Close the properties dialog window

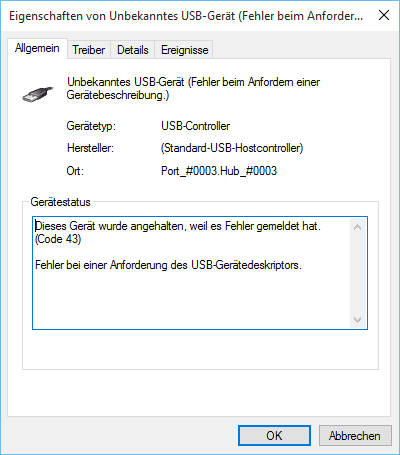pyautogui.click(x=384, y=15)
